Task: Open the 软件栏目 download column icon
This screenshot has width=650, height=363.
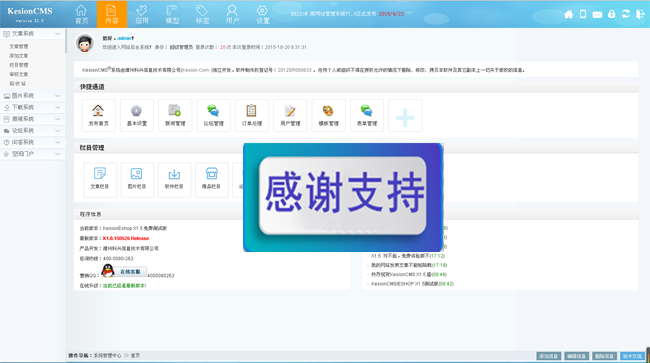Action: [174, 180]
